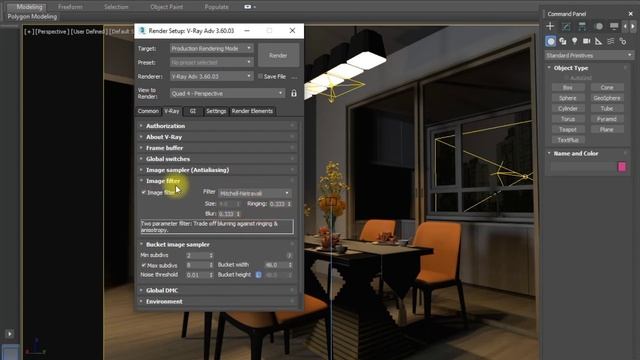Open the Preset dropdown
The height and width of the screenshot is (360, 640).
click(x=211, y=62)
